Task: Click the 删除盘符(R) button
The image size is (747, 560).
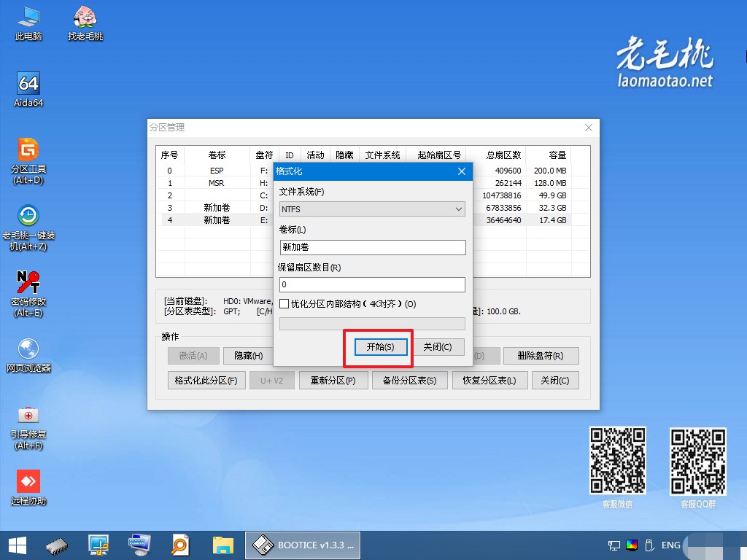Action: pos(541,356)
